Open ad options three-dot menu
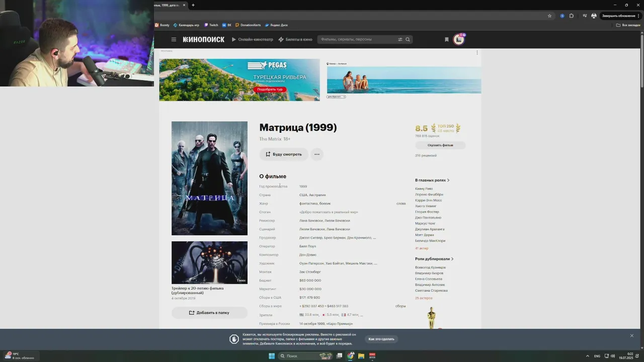 coord(477,52)
